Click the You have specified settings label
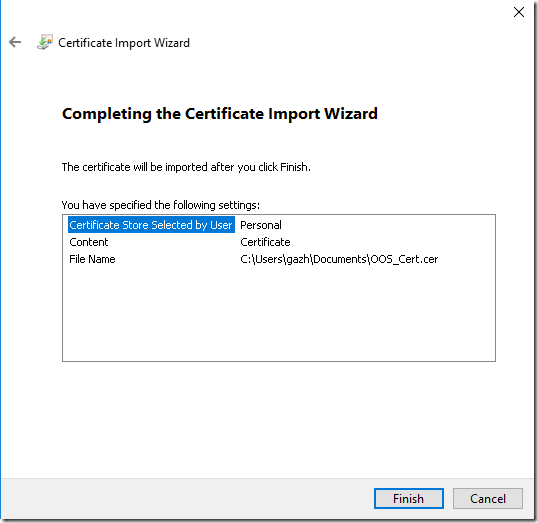This screenshot has height=523, width=538. tap(161, 205)
